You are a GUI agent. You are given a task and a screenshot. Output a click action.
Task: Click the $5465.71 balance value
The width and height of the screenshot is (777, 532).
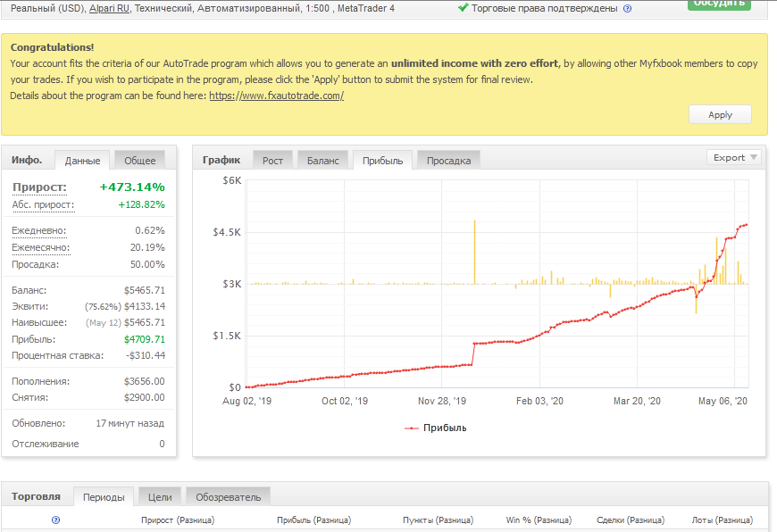144,290
